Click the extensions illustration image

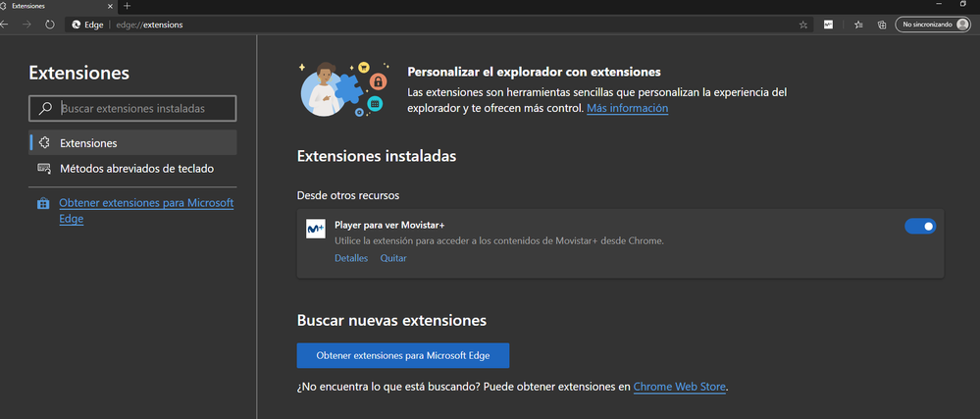[x=343, y=89]
